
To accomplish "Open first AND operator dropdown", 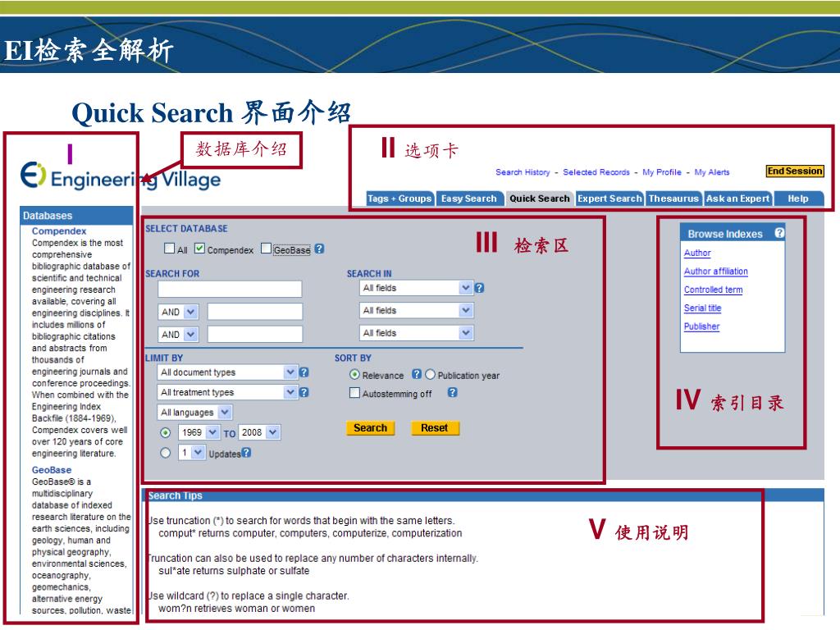I will [178, 311].
